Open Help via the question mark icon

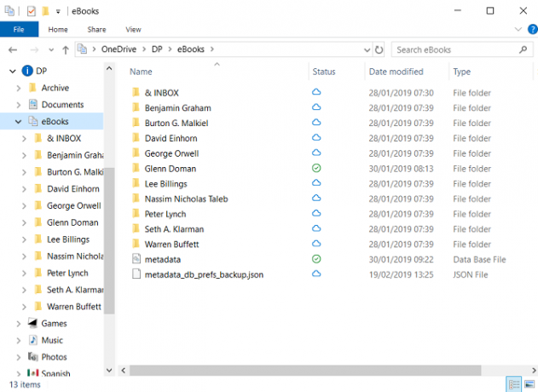pos(533,30)
